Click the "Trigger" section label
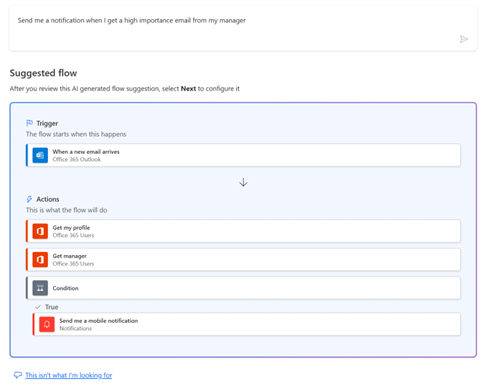Screen dimensions: 489x391 tap(47, 123)
